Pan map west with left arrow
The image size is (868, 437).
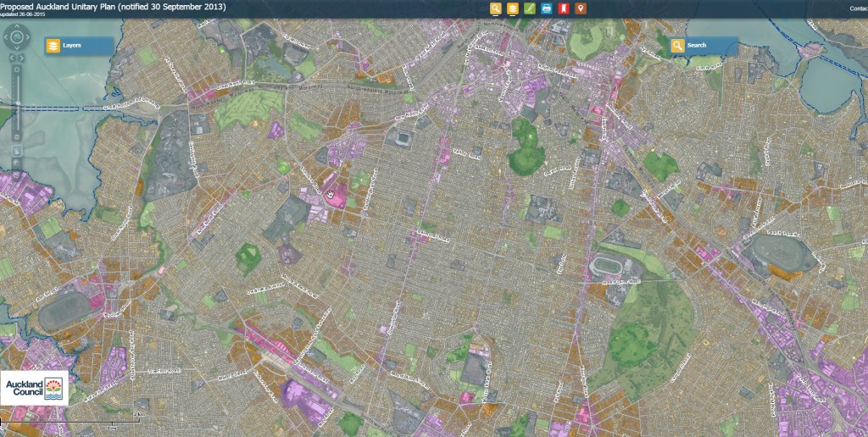click(x=6, y=37)
